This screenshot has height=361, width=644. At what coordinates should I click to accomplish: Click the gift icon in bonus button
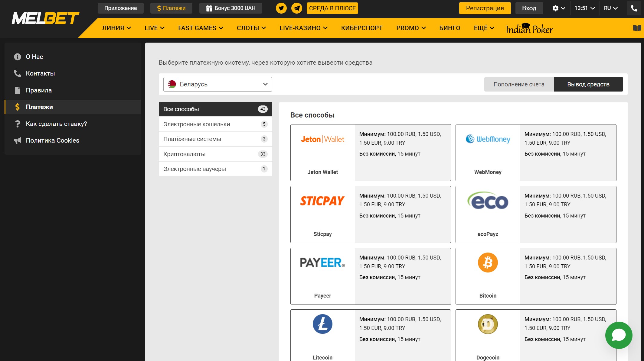tap(209, 8)
